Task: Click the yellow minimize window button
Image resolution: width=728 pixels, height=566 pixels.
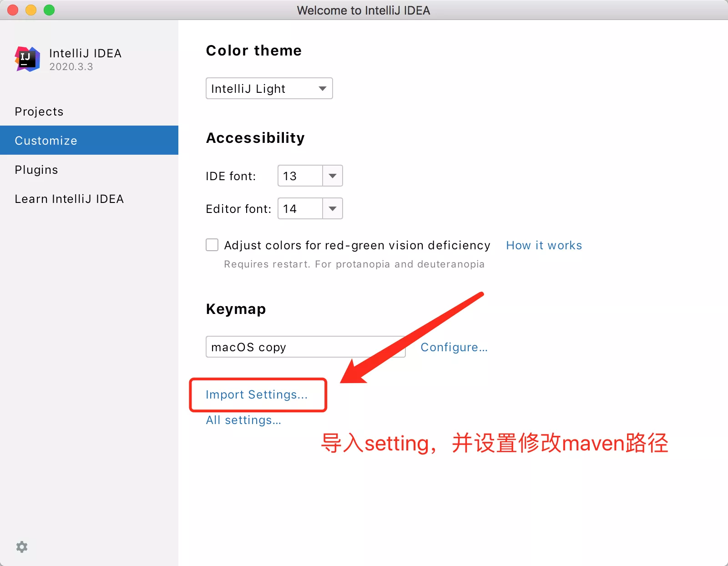Action: click(x=31, y=10)
